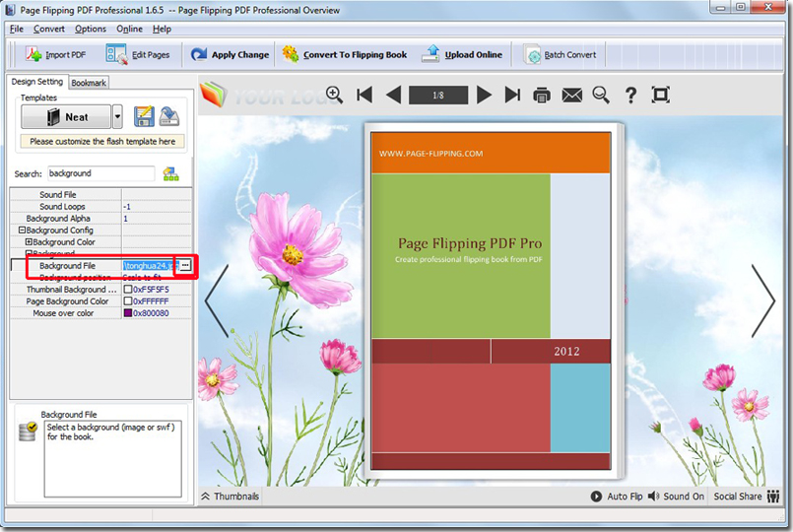Click the book logo icon in viewer
This screenshot has height=532, width=793.
click(213, 95)
